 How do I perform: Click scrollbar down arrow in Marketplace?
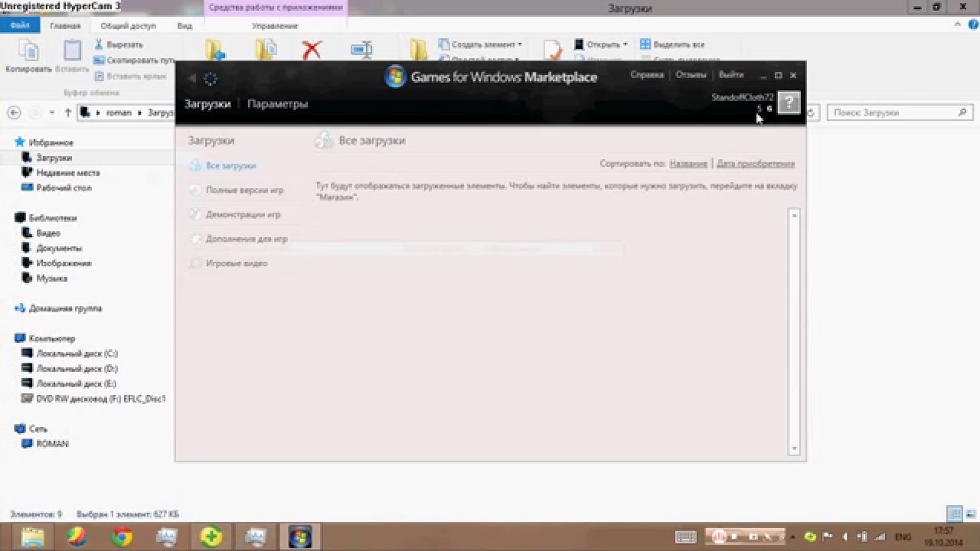click(794, 448)
